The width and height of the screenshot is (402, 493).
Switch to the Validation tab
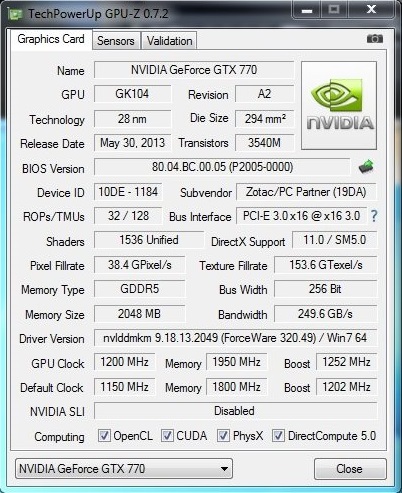[169, 41]
